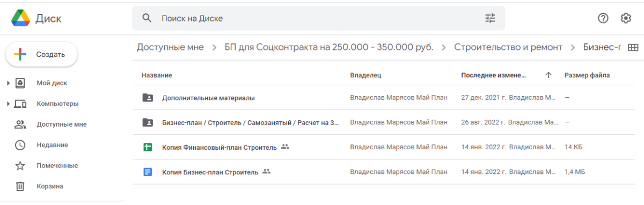The height and width of the screenshot is (205, 644).
Task: Open Settings gear icon
Action: pyautogui.click(x=626, y=18)
